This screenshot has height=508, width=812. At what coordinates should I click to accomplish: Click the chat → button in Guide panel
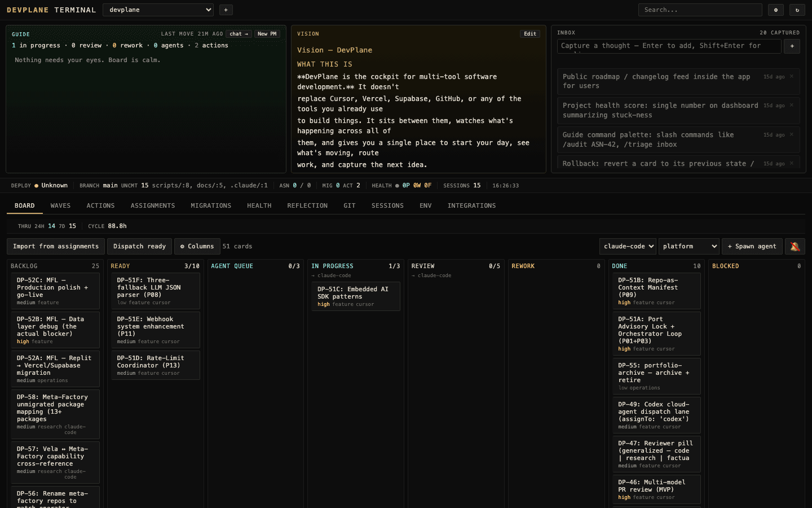pyautogui.click(x=239, y=34)
